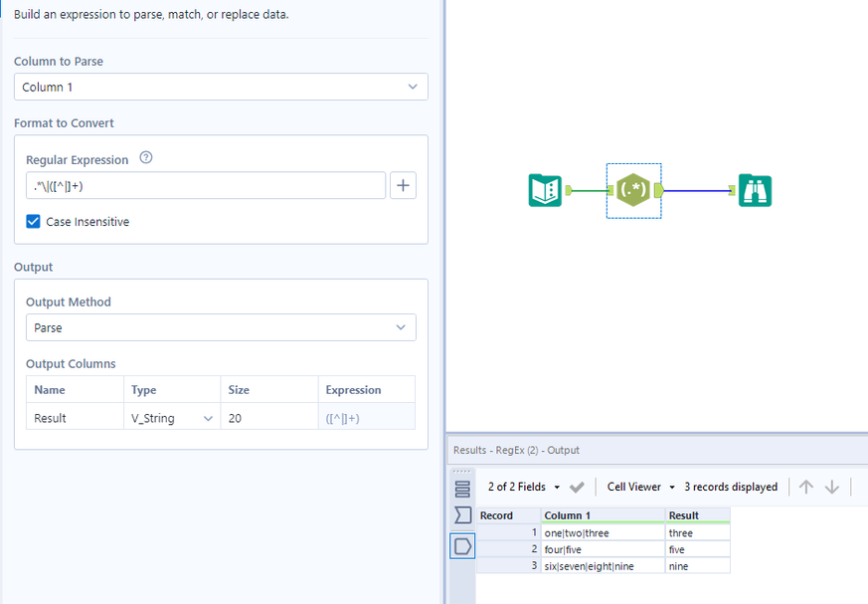Select record row number 1
The height and width of the screenshot is (604, 868).
pyautogui.click(x=508, y=532)
